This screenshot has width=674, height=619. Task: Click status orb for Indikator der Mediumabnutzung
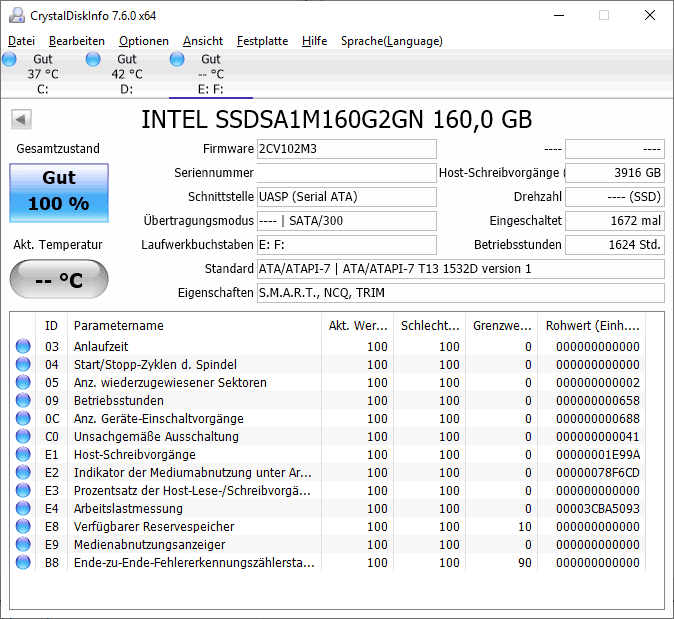(23, 472)
